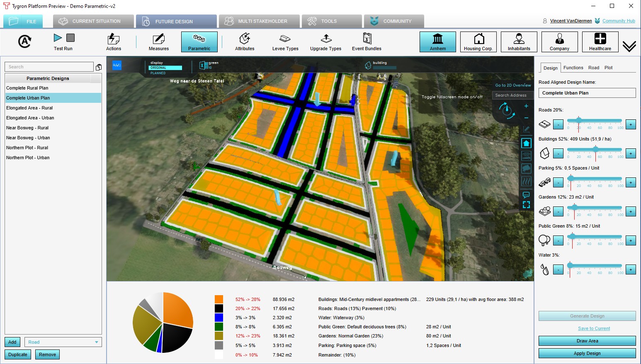Switch to the Plot tab
Screen dimensions: 641x364
click(608, 68)
